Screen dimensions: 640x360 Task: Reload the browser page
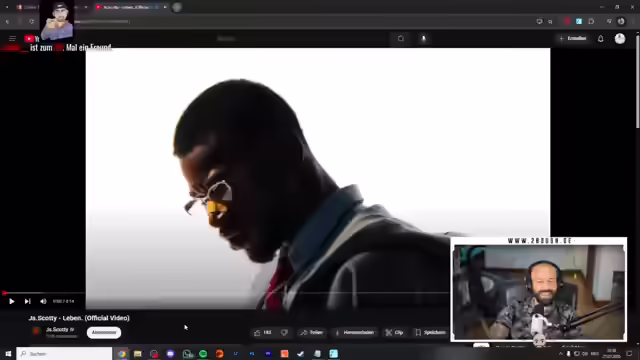click(x=31, y=22)
